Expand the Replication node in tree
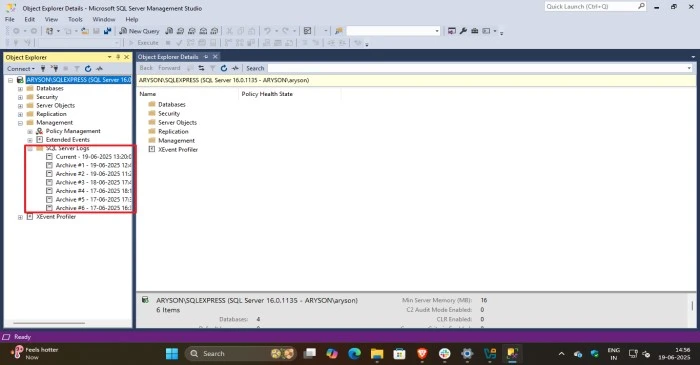 tap(20, 114)
